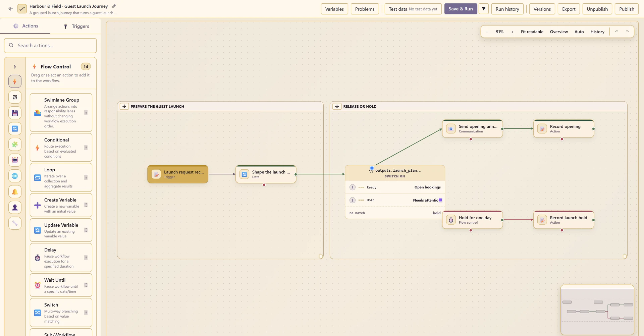Edit the workflow name with the pencil icon
This screenshot has width=644, height=336.
pyautogui.click(x=114, y=6)
